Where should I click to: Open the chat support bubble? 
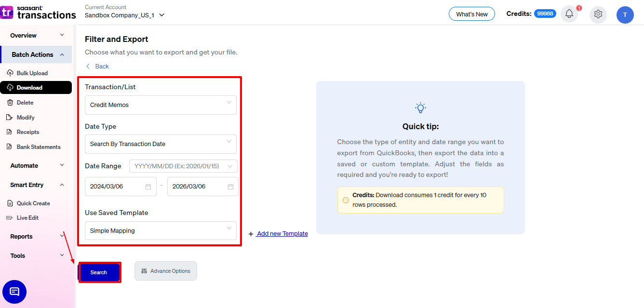[x=14, y=291]
